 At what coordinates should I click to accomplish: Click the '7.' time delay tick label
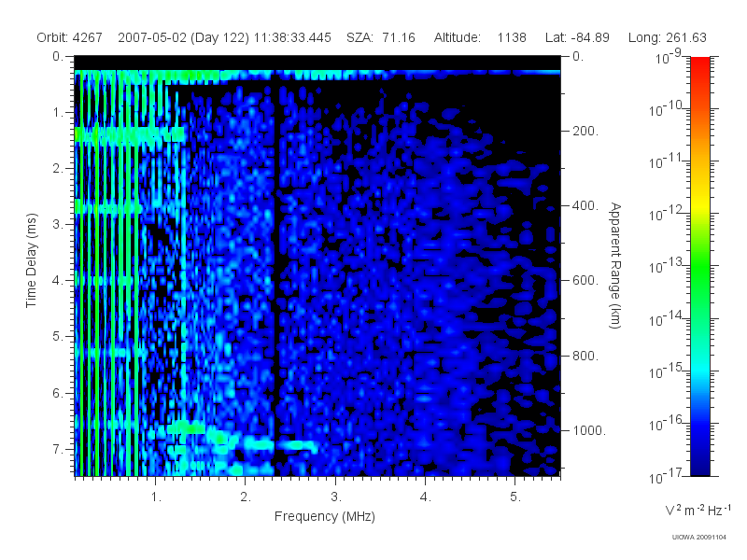click(57, 449)
